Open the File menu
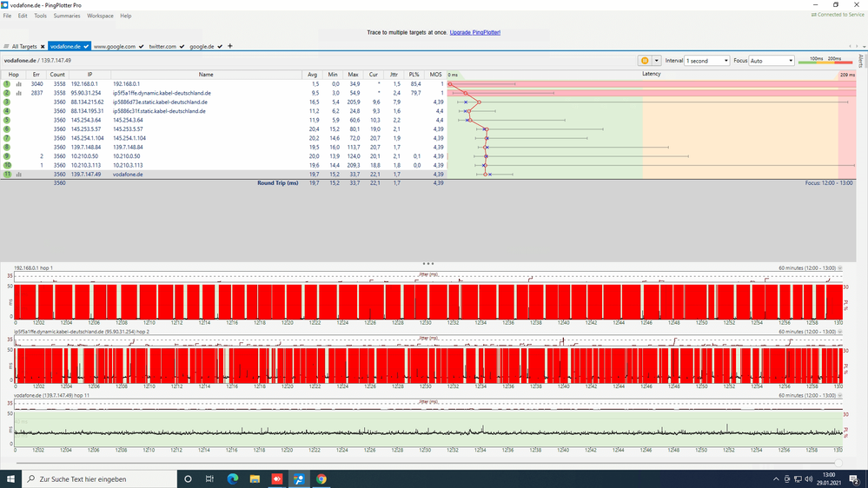 point(7,16)
